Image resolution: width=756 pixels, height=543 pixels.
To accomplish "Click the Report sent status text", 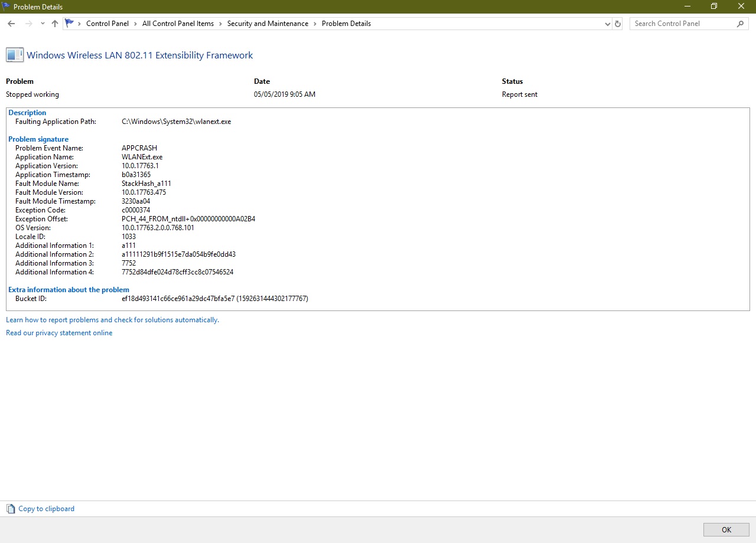I will 520,94.
